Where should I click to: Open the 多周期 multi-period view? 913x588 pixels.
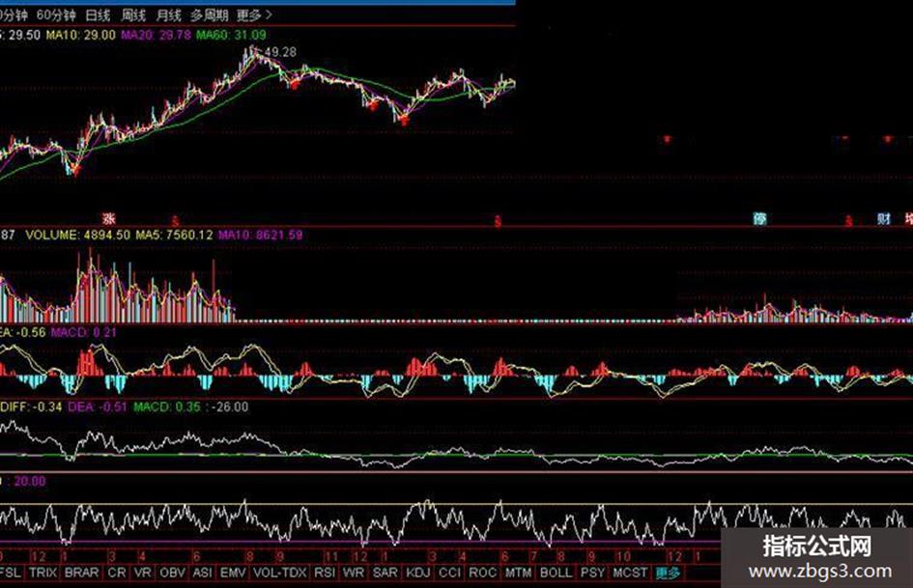coord(209,15)
